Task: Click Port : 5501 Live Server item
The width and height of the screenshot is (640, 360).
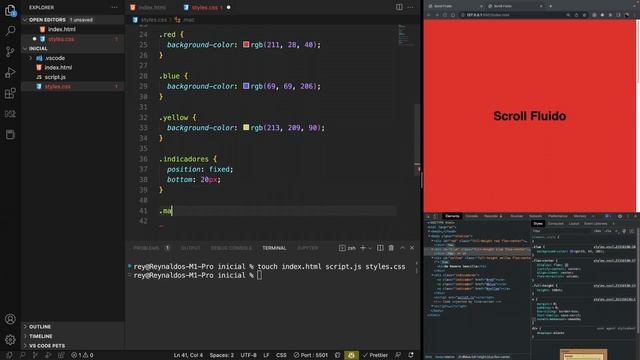Action: tap(311, 355)
